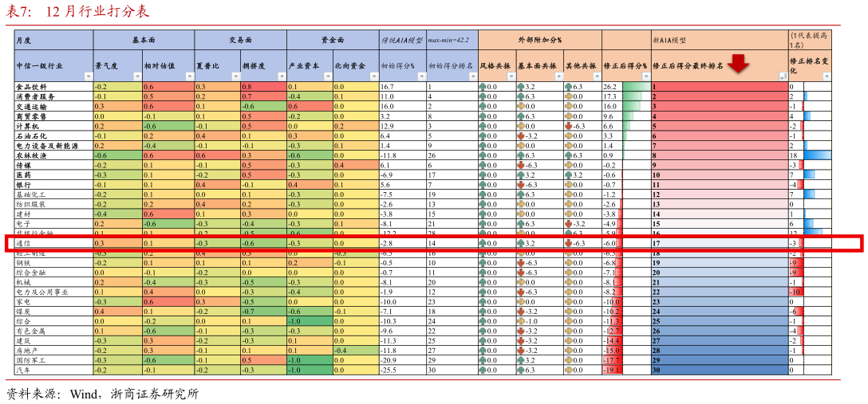Select the dark blue rank 30 cell
Screen dimensions: 868x404
pyautogui.click(x=719, y=370)
